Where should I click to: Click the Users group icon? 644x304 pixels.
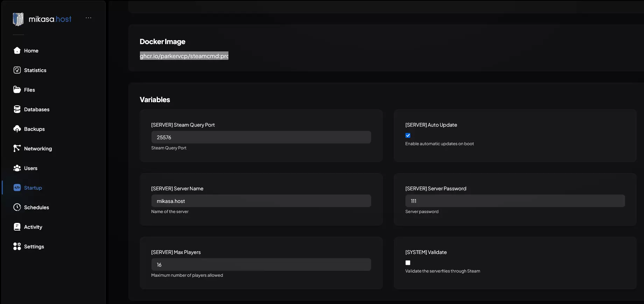(x=17, y=168)
